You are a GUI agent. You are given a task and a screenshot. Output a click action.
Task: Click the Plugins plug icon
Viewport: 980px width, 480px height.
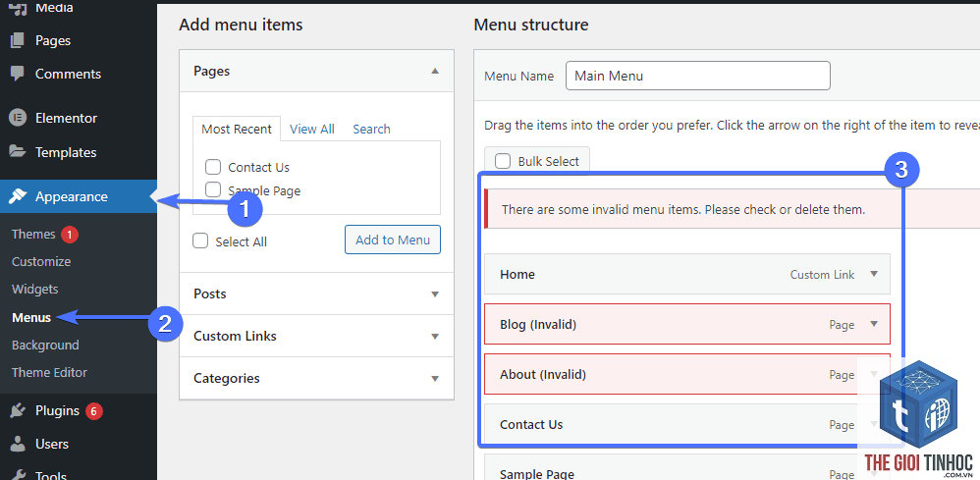pos(18,410)
